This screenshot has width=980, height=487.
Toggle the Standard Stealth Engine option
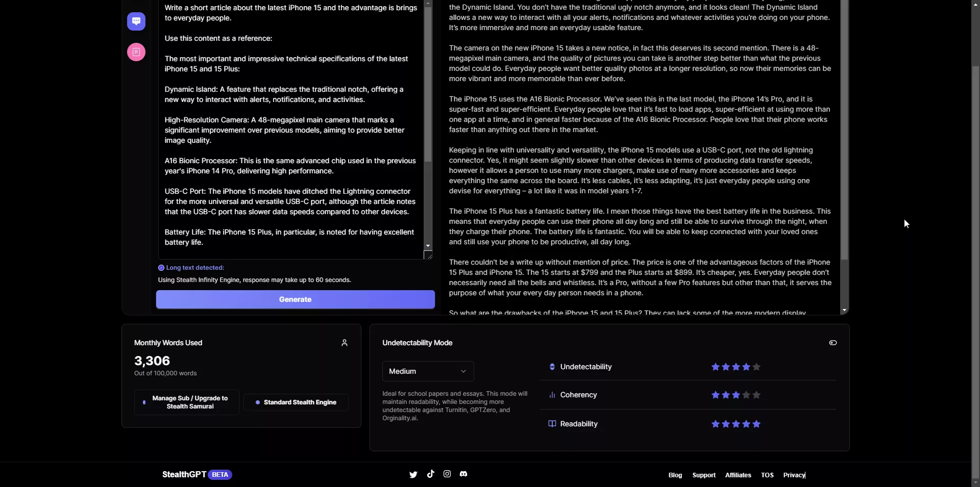click(296, 402)
